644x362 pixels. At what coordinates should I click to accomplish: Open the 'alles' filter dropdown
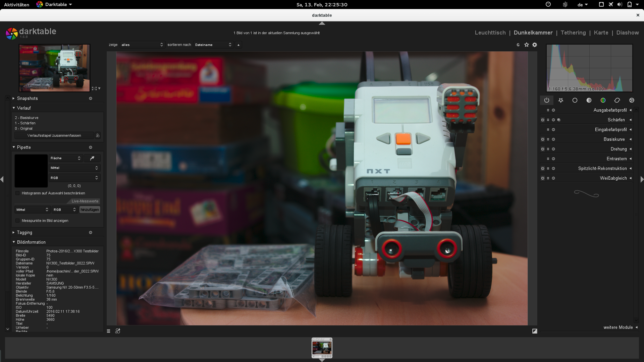pos(142,45)
